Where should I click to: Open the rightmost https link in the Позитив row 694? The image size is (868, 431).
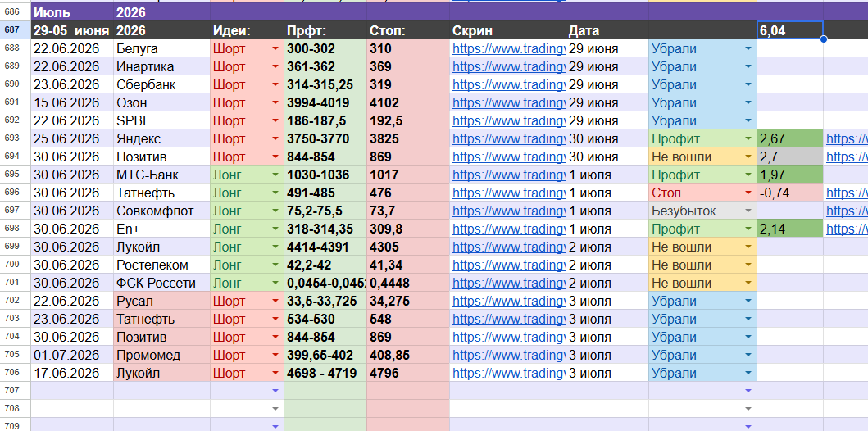[847, 157]
